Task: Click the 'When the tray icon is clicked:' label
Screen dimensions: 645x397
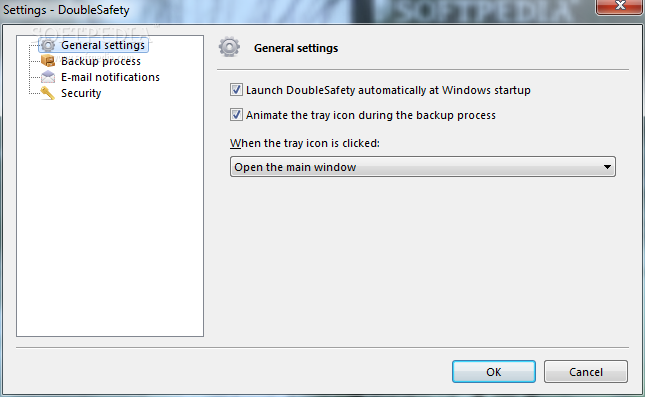Action: [305, 143]
